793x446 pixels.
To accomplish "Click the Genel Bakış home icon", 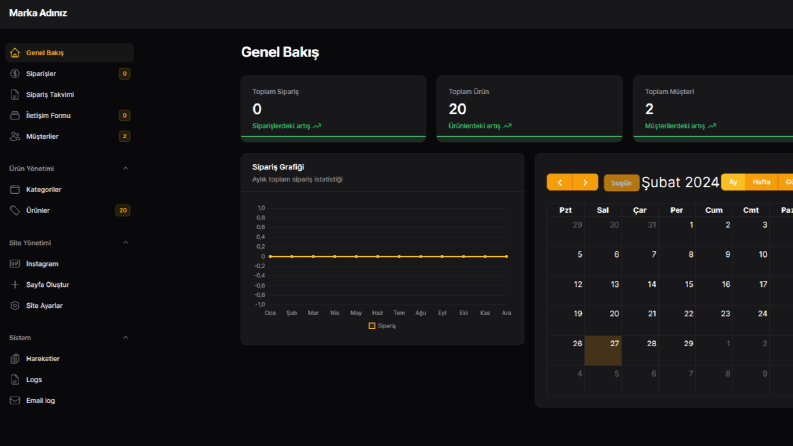I will (15, 53).
